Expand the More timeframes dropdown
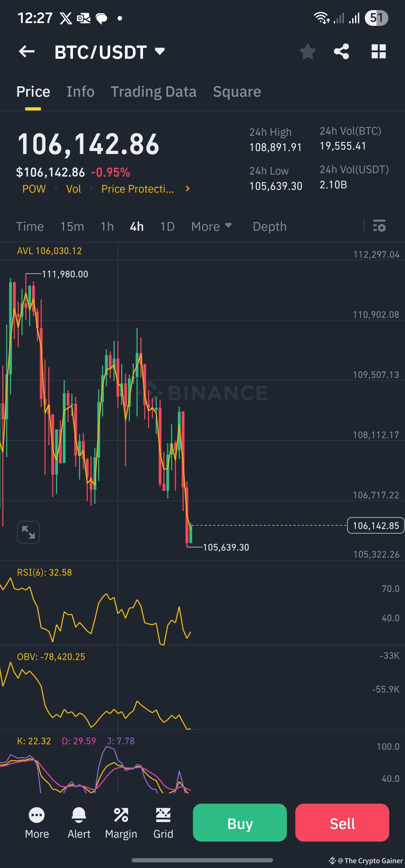This screenshot has width=405, height=868. tap(211, 227)
